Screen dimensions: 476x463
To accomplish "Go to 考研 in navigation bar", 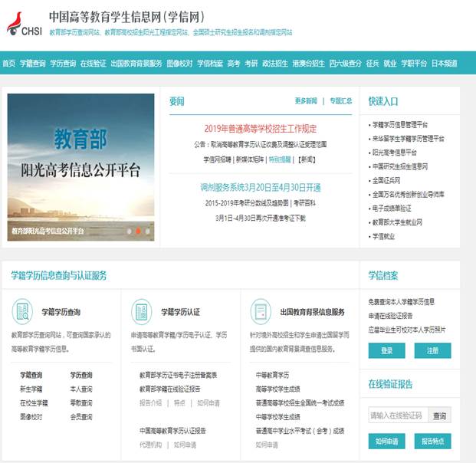I will 251,63.
